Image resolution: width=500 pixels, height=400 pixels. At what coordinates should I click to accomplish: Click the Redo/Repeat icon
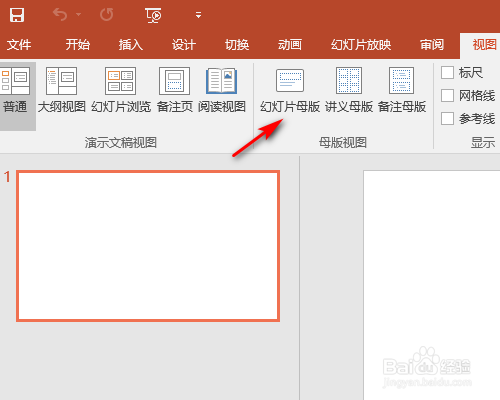click(106, 15)
